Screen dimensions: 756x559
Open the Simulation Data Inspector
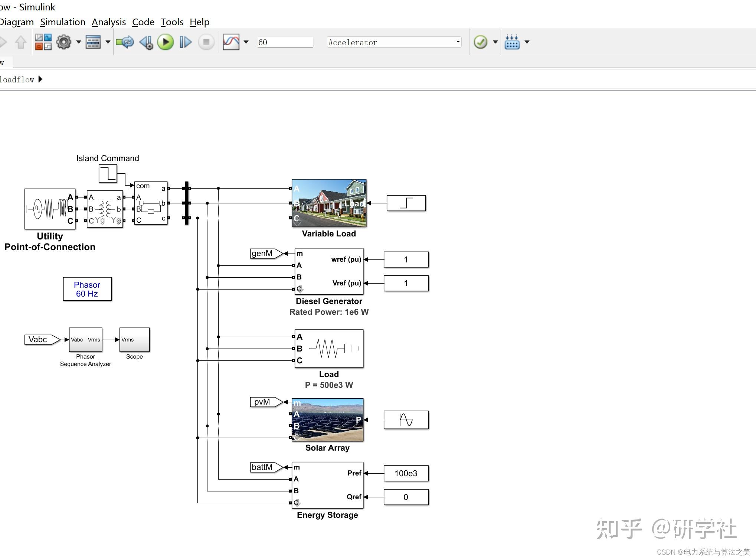[x=231, y=42]
